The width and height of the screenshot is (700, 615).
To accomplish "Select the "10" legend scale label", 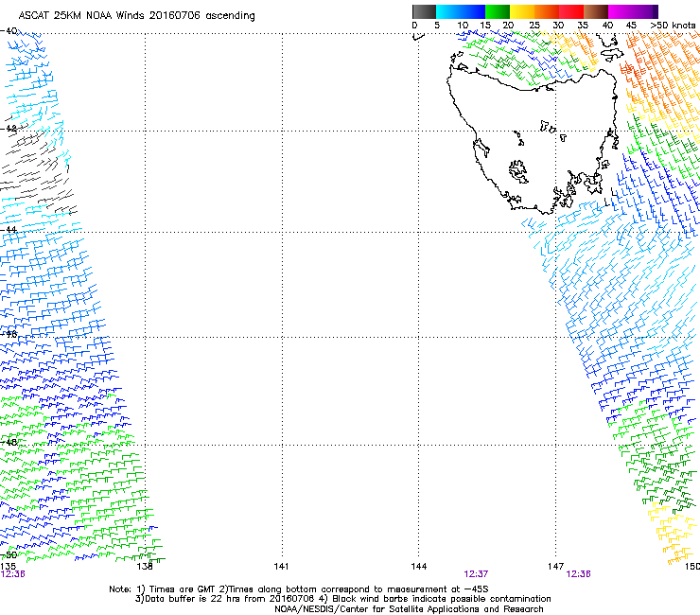I will [463, 26].
